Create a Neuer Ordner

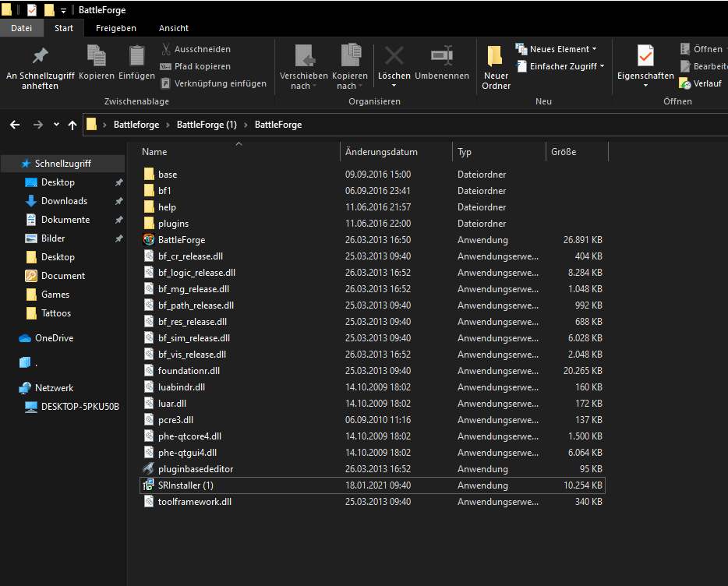click(x=497, y=67)
